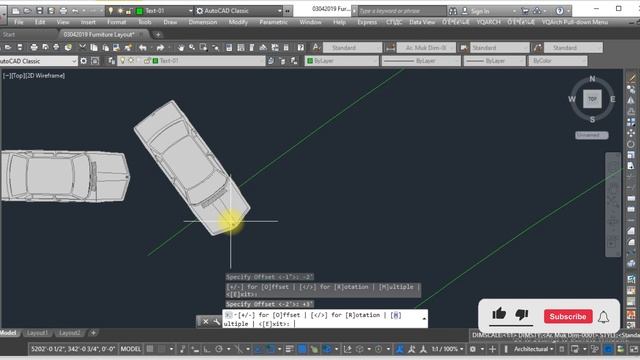Viewport: 640px width, 360px height.
Task: Click the Plot (print) icon in Standard toolbar
Action: click(34, 48)
